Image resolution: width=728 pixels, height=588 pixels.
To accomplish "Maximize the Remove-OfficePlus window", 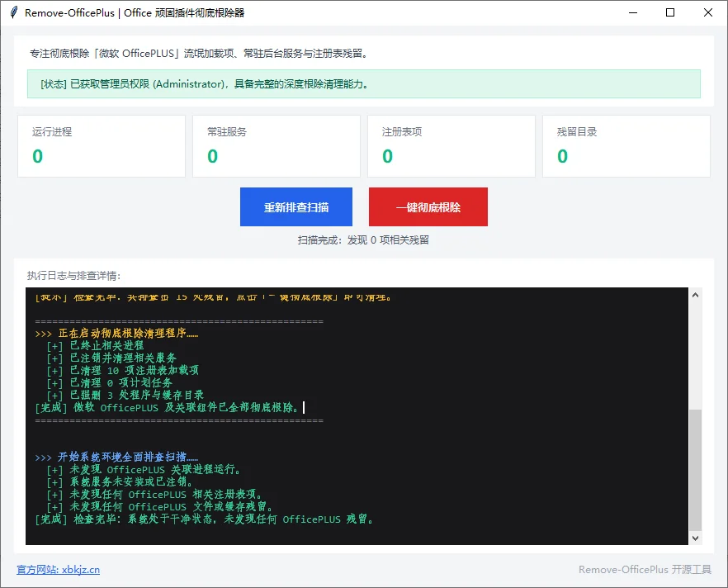I will click(x=670, y=12).
